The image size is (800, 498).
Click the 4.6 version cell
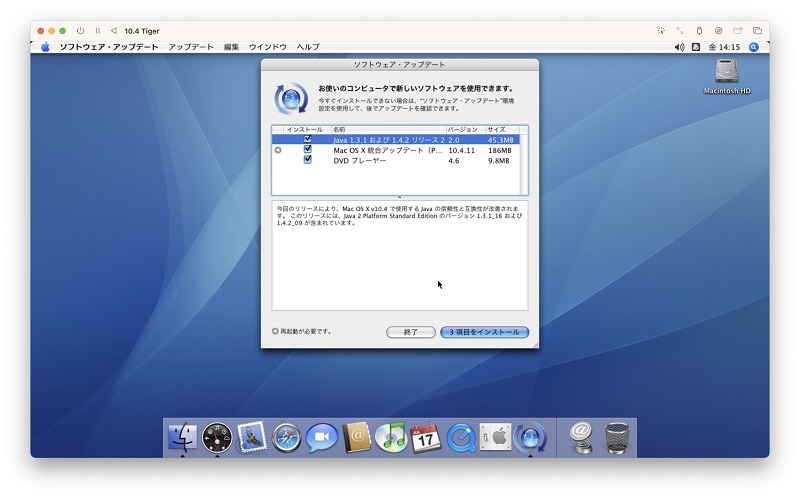click(454, 161)
